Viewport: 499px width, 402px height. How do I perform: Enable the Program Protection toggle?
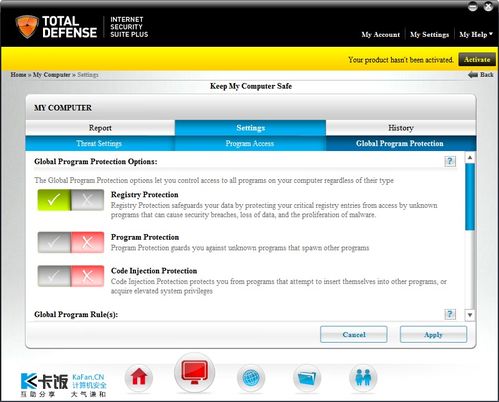[54, 242]
